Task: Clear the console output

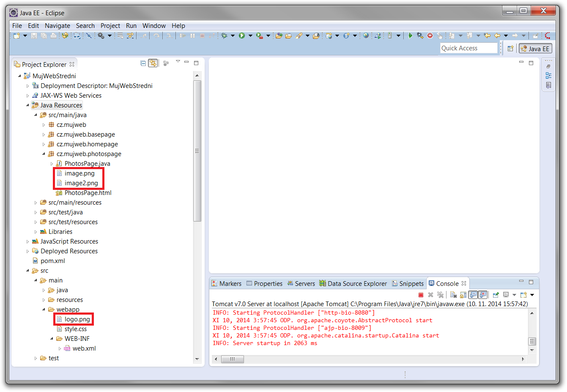Action: tap(453, 295)
